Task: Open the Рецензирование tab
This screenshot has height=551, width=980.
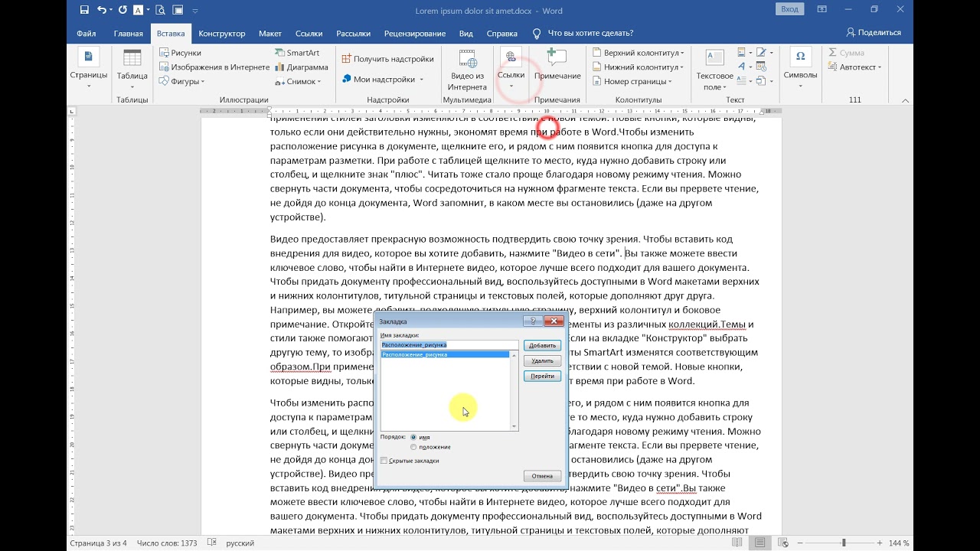Action: click(x=414, y=34)
